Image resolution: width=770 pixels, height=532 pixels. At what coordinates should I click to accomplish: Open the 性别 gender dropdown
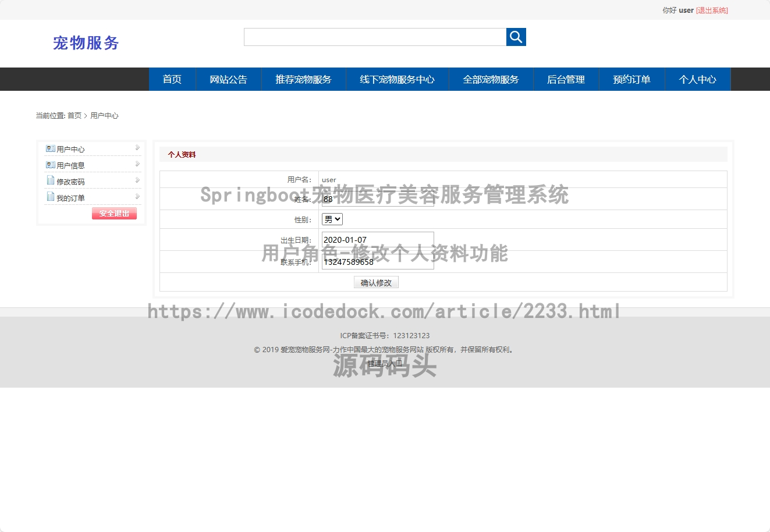point(332,219)
